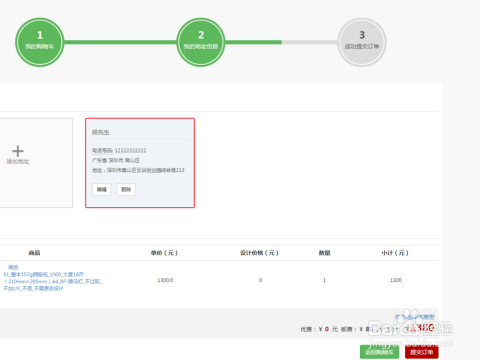
Task: Click unit price value 1300.0
Action: coord(165,280)
